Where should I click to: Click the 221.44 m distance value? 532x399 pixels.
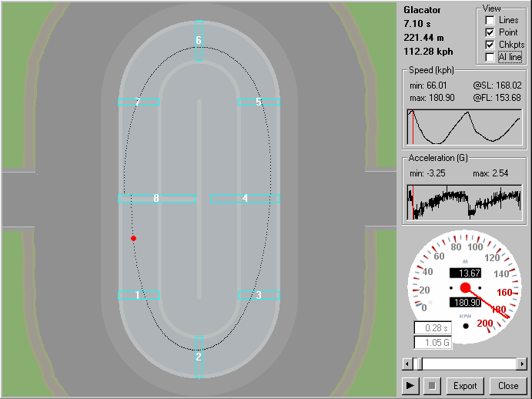tap(423, 38)
